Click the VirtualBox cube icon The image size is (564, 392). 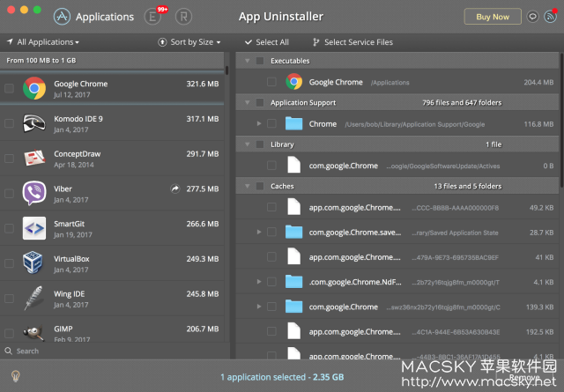click(33, 263)
